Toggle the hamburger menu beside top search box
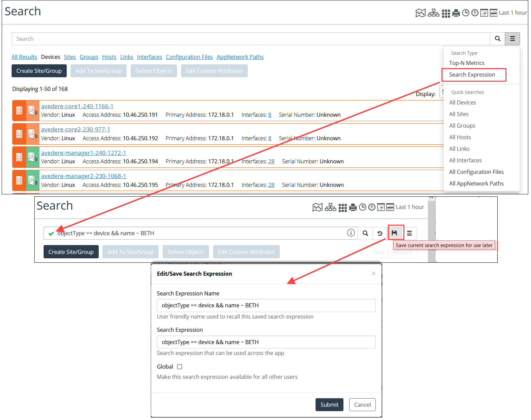 [x=512, y=39]
